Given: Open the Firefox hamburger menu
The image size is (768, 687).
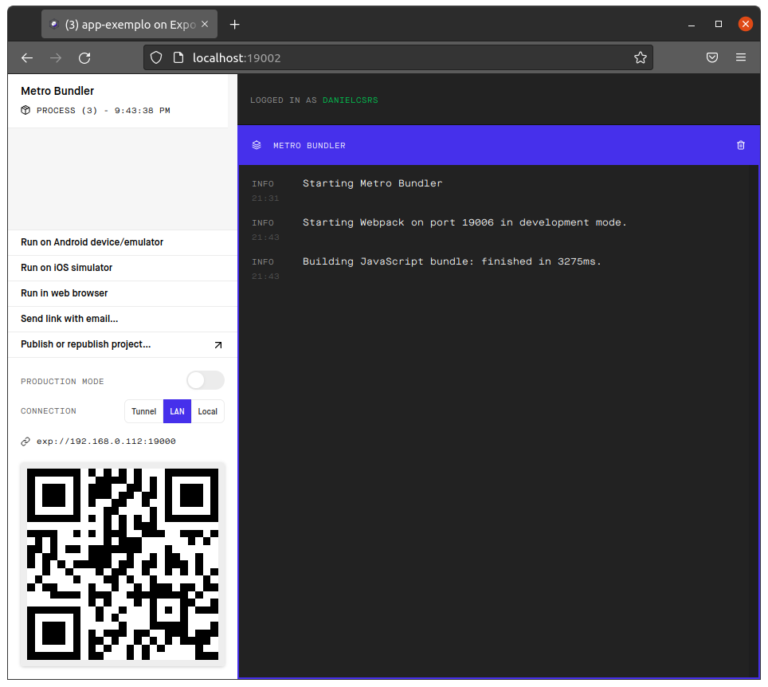Looking at the screenshot, I should click(741, 58).
